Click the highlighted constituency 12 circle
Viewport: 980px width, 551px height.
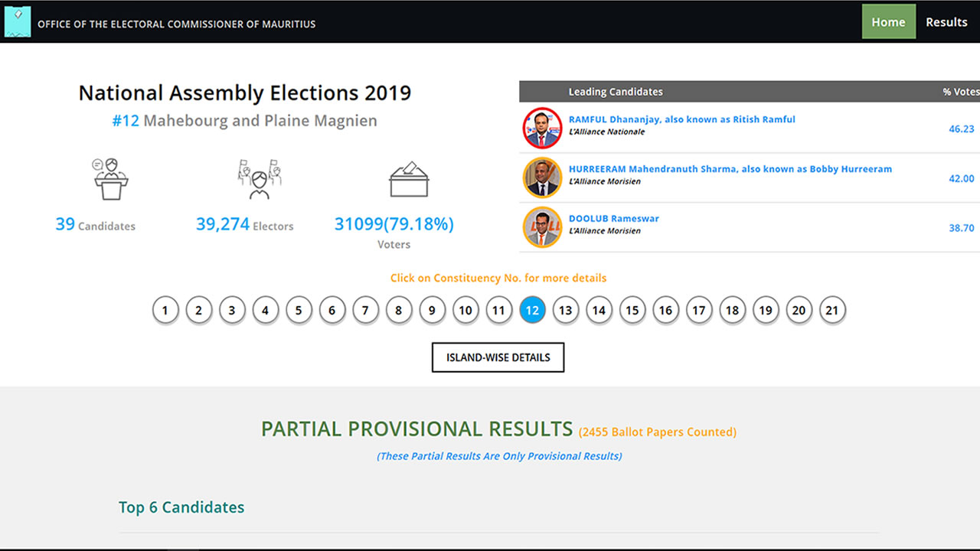[532, 310]
